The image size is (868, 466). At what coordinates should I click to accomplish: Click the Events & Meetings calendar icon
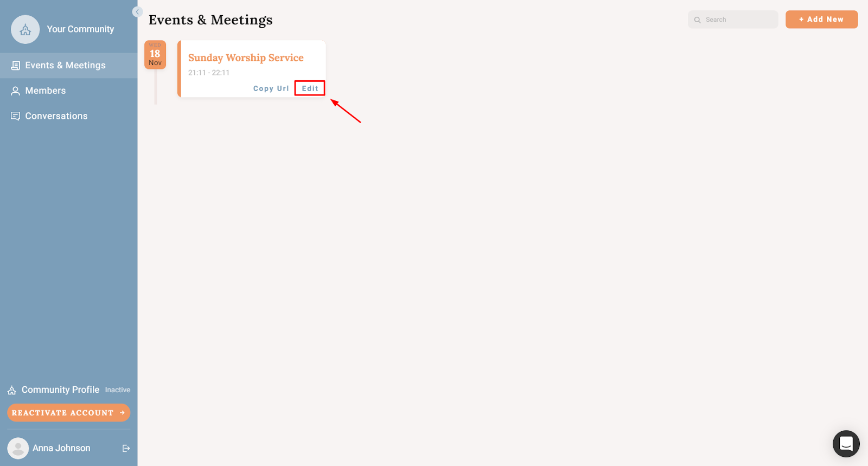16,66
